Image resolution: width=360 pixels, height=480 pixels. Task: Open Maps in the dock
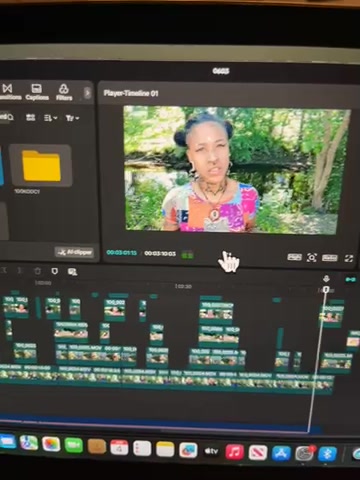(x=29, y=443)
